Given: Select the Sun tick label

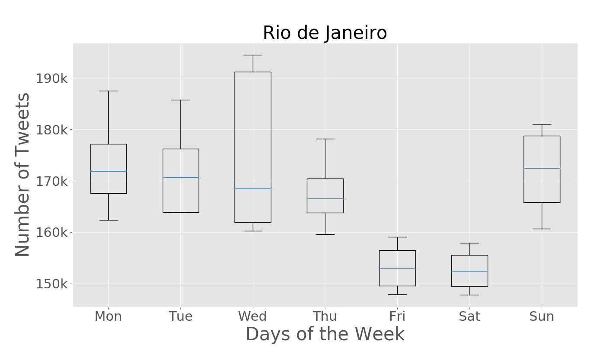Looking at the screenshot, I should 541,316.
